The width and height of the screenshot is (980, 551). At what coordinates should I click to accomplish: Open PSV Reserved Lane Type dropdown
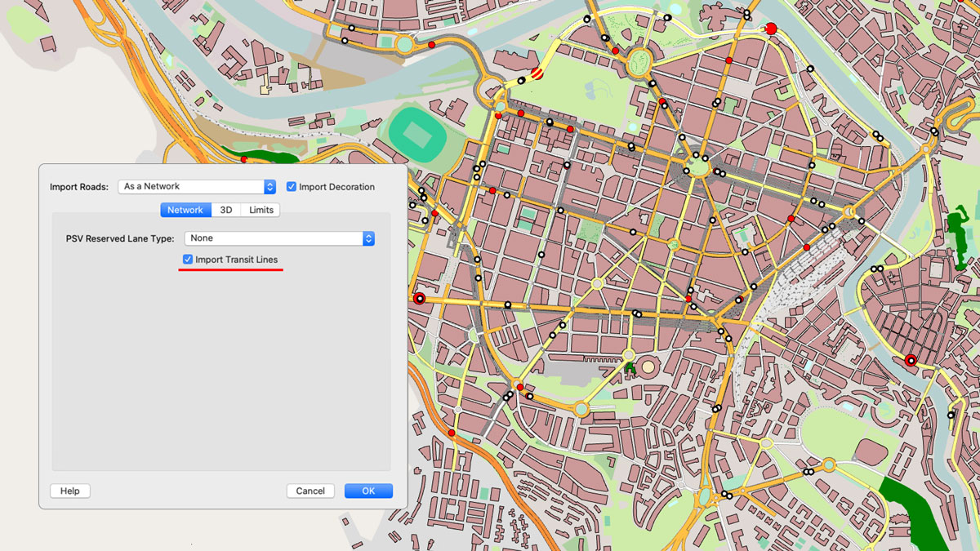(279, 238)
